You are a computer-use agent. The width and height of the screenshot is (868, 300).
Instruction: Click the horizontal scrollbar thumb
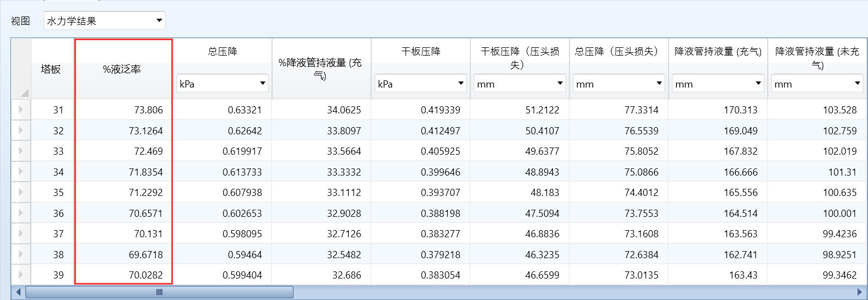click(159, 292)
